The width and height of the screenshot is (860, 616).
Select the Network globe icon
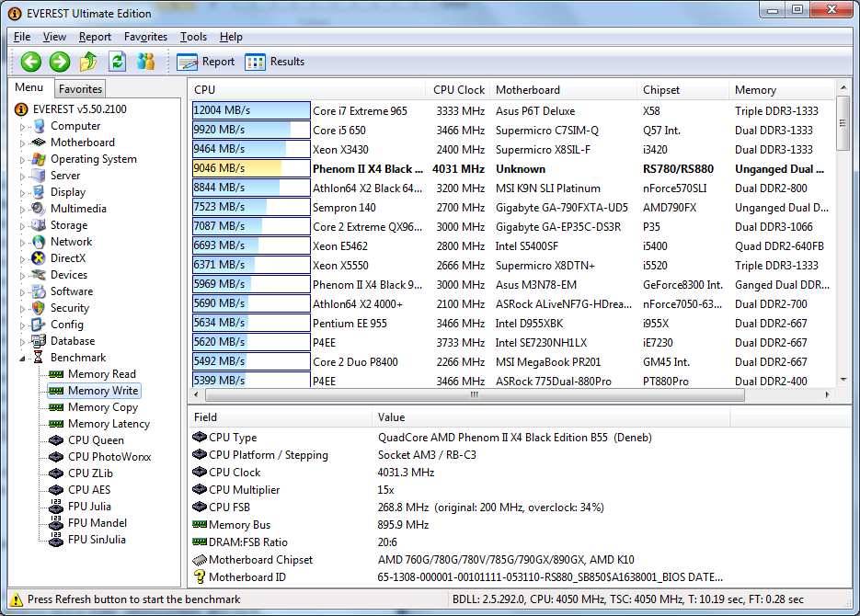click(39, 242)
